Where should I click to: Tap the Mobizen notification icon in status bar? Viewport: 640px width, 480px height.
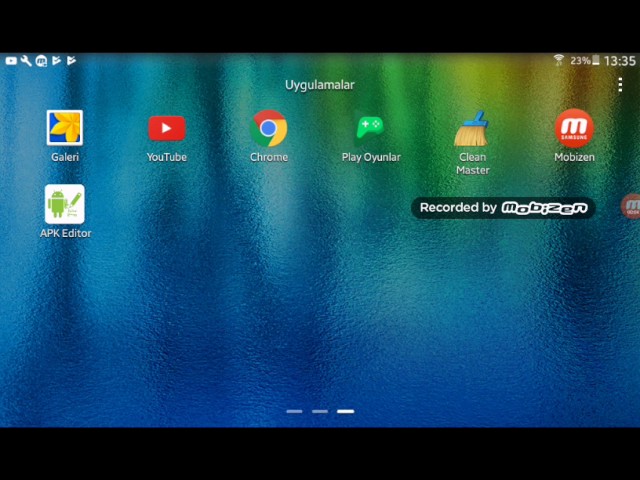point(41,61)
